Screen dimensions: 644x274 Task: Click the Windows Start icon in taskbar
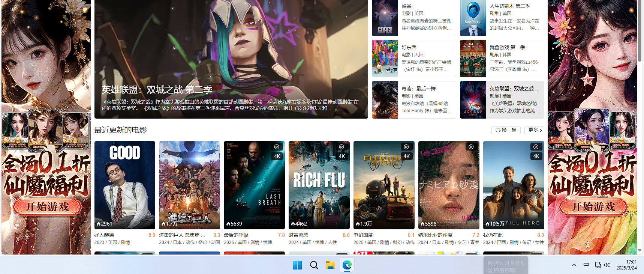click(x=297, y=265)
